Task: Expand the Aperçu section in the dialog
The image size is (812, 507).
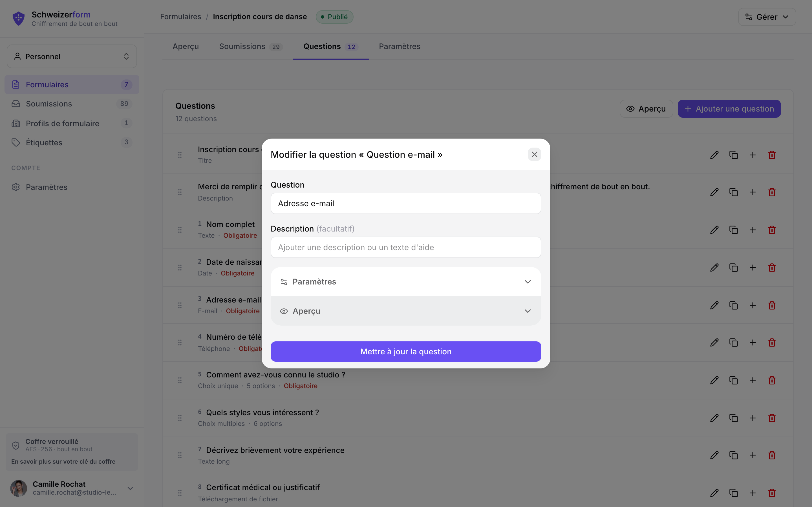Action: click(x=406, y=311)
